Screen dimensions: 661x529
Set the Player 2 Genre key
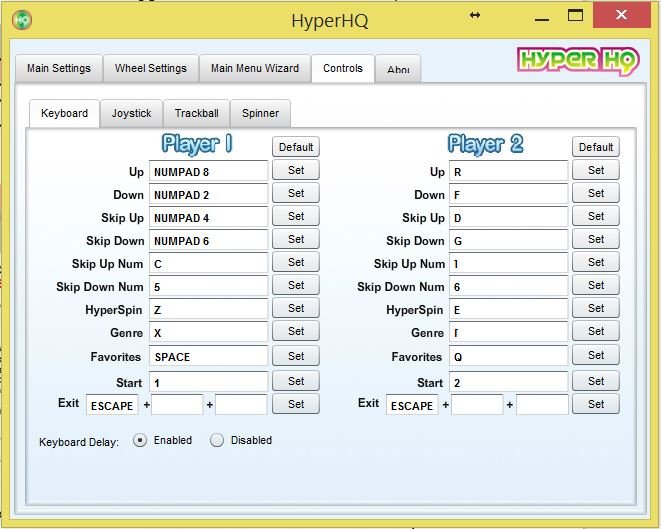pos(596,331)
